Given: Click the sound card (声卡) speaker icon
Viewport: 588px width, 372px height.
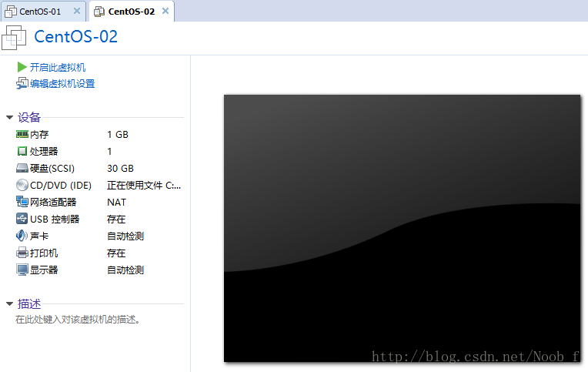Looking at the screenshot, I should pos(22,236).
